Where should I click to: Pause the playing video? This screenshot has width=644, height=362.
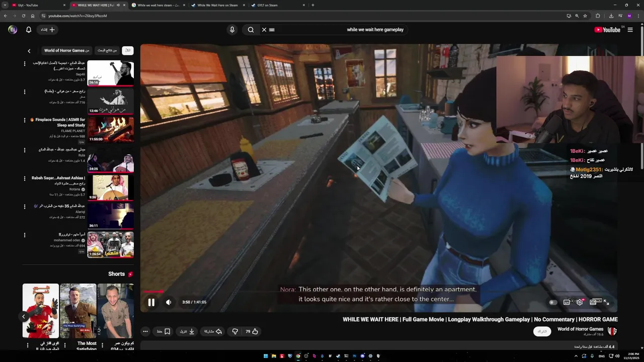pyautogui.click(x=151, y=302)
